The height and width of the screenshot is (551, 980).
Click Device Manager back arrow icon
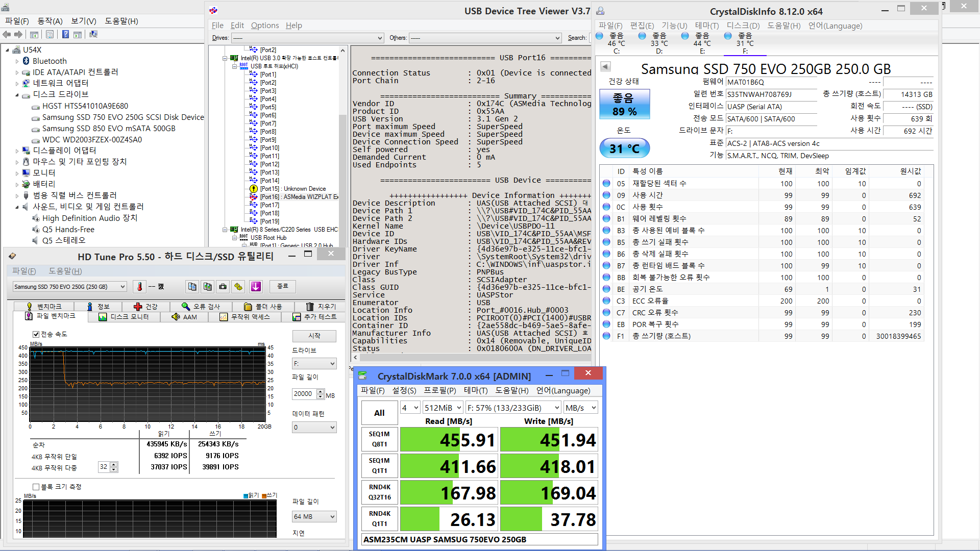pos(7,34)
